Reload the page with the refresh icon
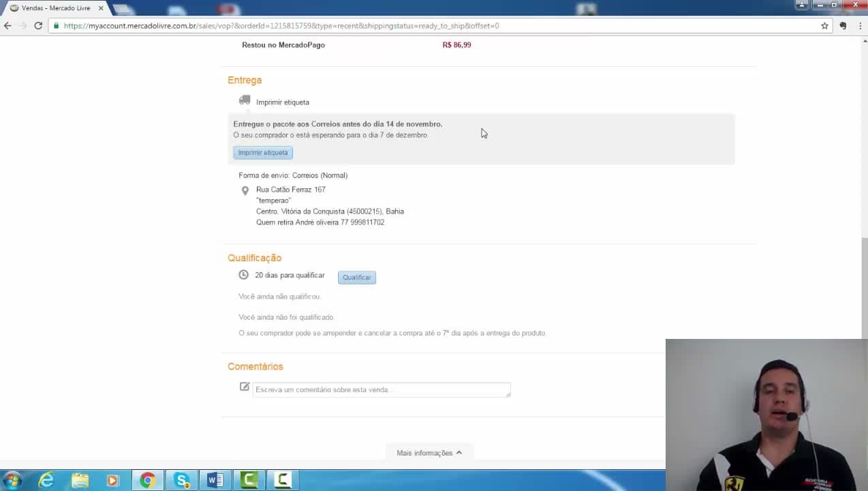868x491 pixels. pyautogui.click(x=38, y=26)
